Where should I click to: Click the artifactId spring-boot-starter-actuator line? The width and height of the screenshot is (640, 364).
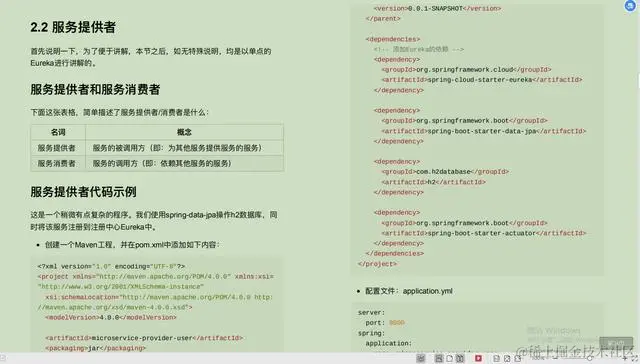click(484, 233)
